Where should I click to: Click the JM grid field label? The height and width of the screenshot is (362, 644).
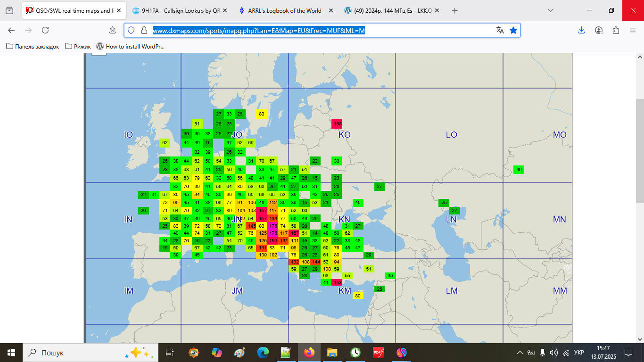237,291
